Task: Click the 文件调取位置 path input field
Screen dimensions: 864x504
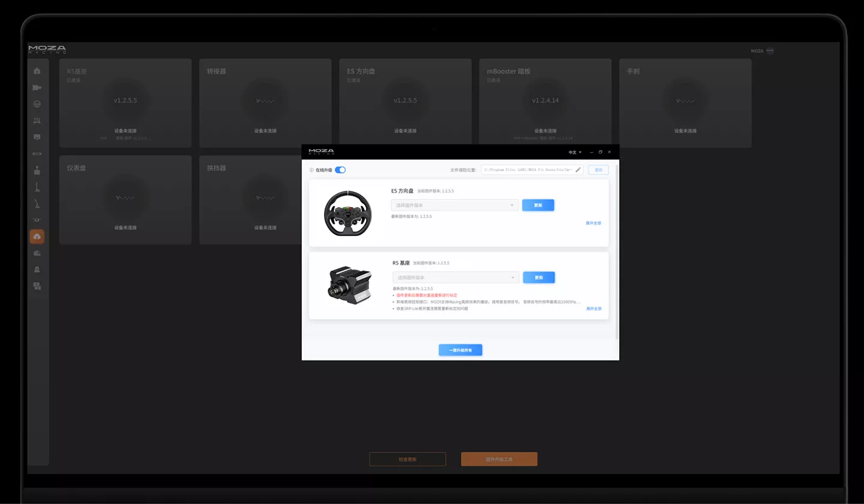Action: pos(532,170)
